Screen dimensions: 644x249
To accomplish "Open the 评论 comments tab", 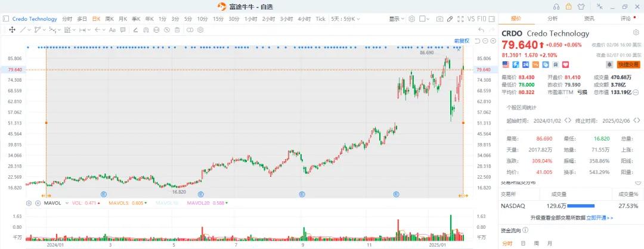I will 626,18.
